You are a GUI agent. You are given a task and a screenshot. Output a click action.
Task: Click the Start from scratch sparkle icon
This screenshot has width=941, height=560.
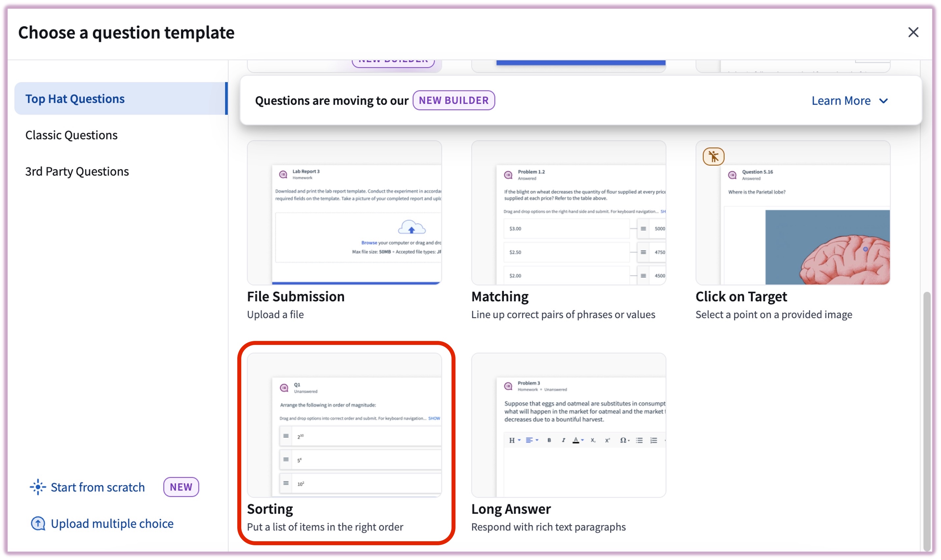click(x=38, y=487)
